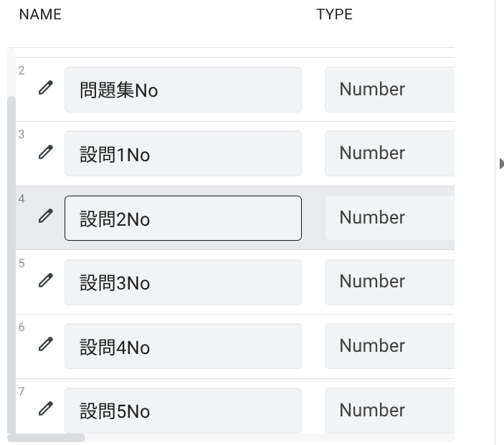Click the edit pencil for 問題集No
The width and height of the screenshot is (504, 445).
coord(45,88)
